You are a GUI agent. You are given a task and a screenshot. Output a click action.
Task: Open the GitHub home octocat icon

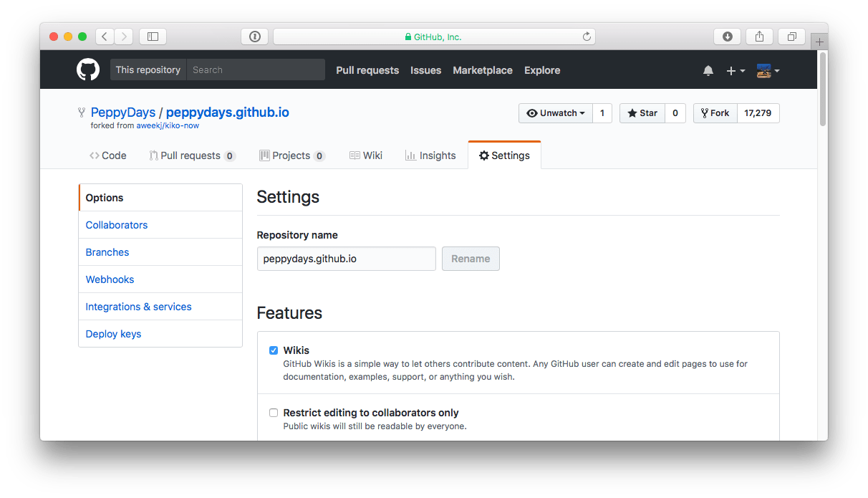(x=87, y=70)
